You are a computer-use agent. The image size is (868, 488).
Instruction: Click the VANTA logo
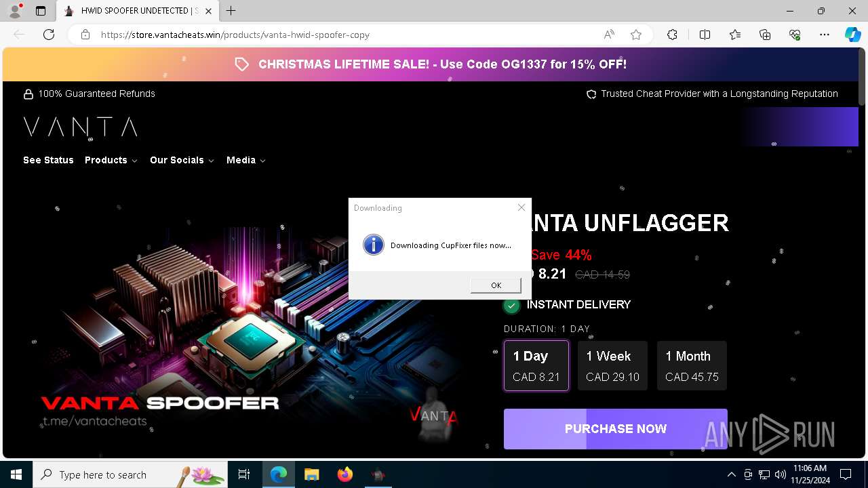[x=81, y=127]
